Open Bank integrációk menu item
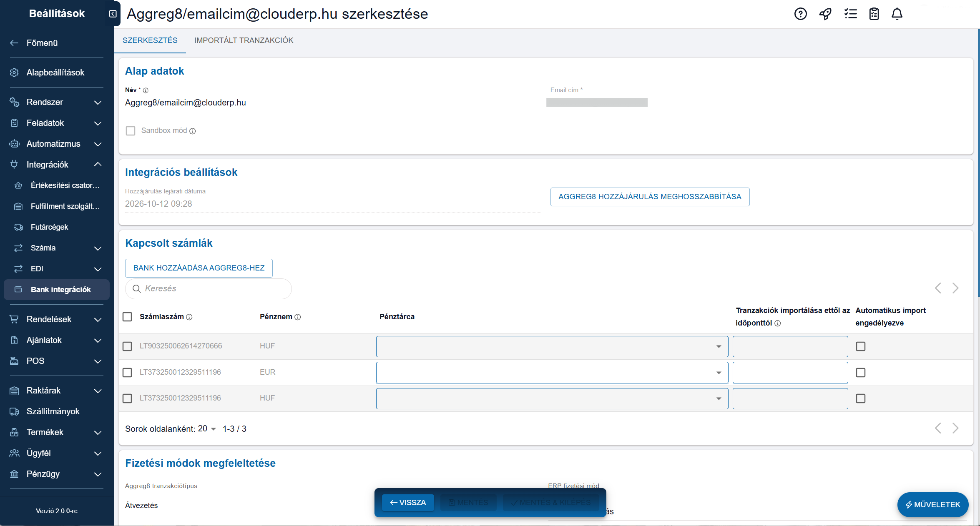 60,290
